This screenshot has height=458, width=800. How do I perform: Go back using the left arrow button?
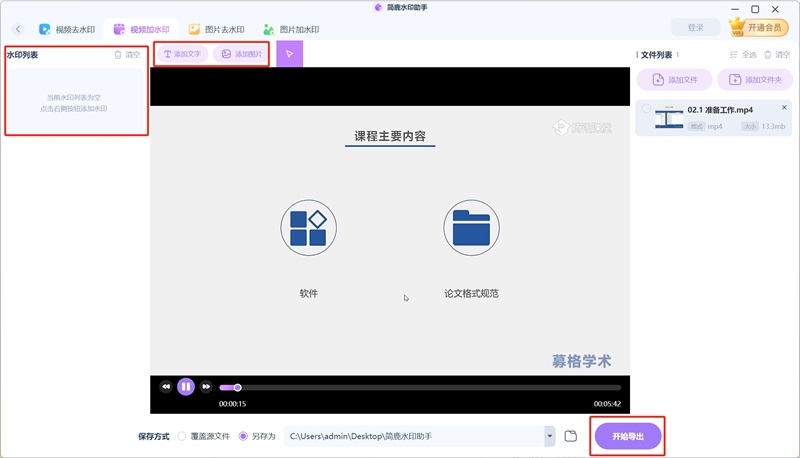coord(18,29)
